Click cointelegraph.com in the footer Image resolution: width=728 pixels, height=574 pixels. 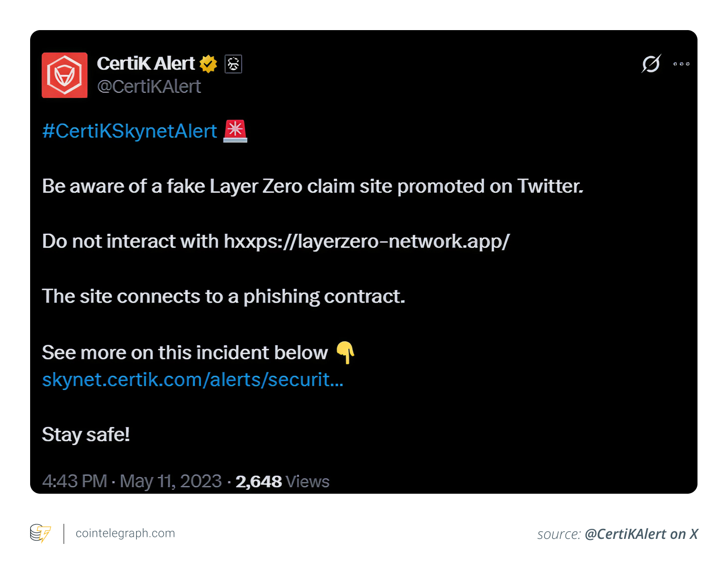click(x=125, y=533)
